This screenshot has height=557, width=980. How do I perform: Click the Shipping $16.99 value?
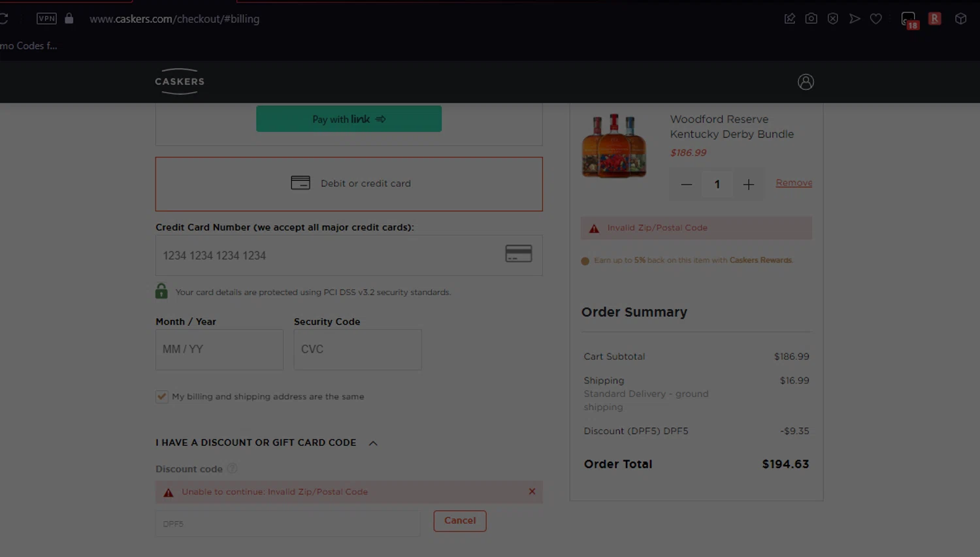(794, 381)
